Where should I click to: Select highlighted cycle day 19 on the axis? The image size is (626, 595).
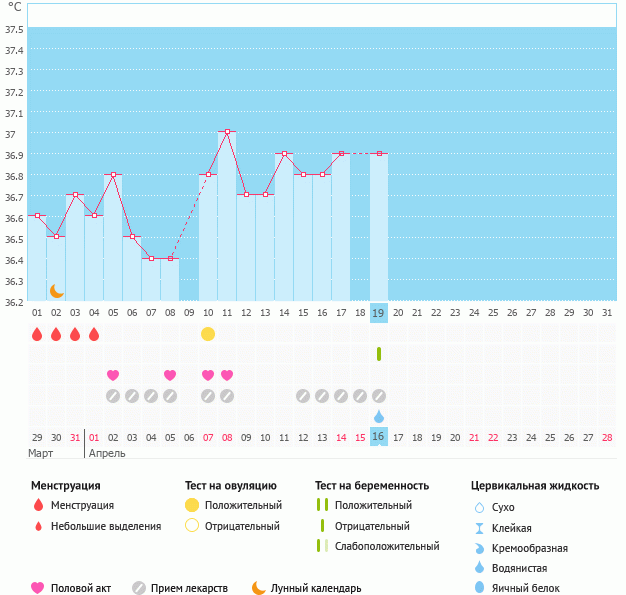point(379,313)
